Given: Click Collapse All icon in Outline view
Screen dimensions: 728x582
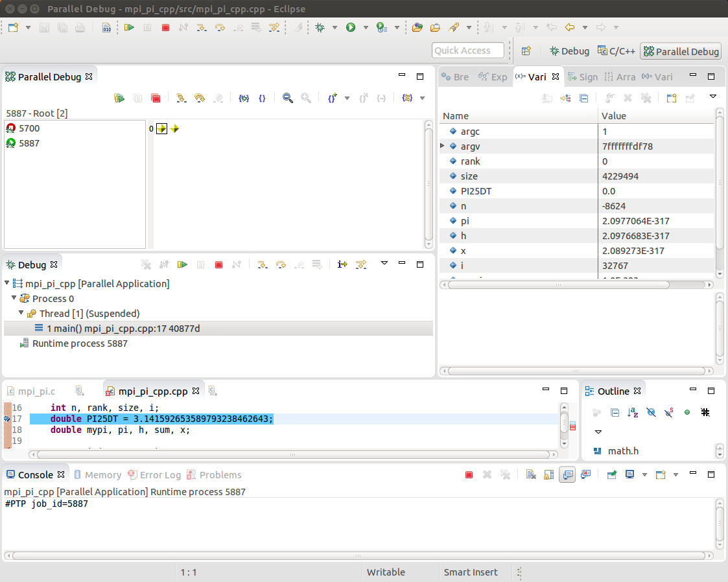Looking at the screenshot, I should tap(615, 412).
